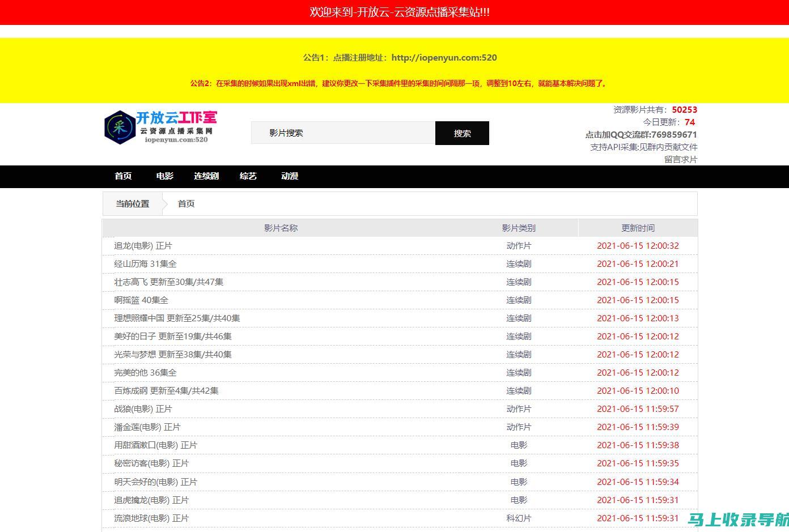The image size is (789, 532).
Task: Open 啊摇篮 40集全 entry
Action: pyautogui.click(x=141, y=300)
